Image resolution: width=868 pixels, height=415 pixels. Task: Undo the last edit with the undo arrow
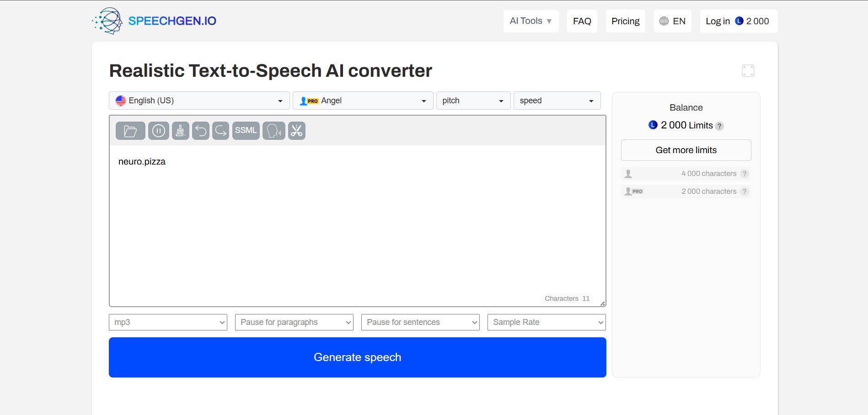pyautogui.click(x=201, y=131)
